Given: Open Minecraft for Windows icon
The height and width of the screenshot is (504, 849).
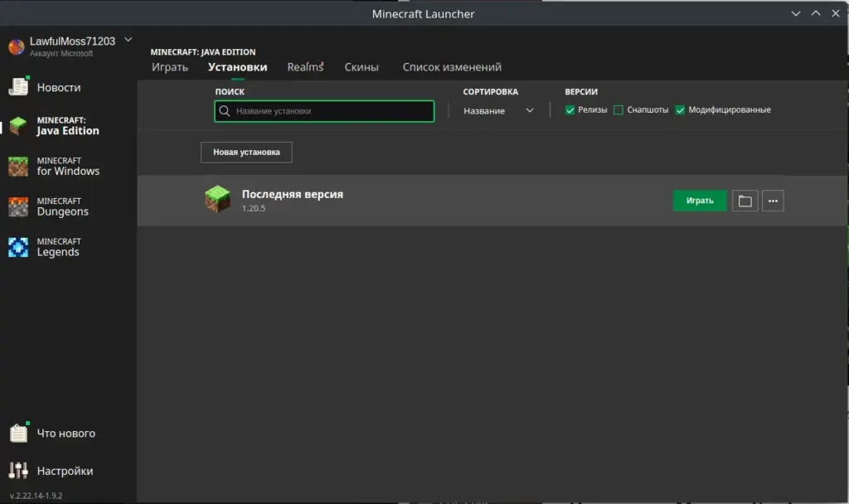Looking at the screenshot, I should pyautogui.click(x=18, y=166).
